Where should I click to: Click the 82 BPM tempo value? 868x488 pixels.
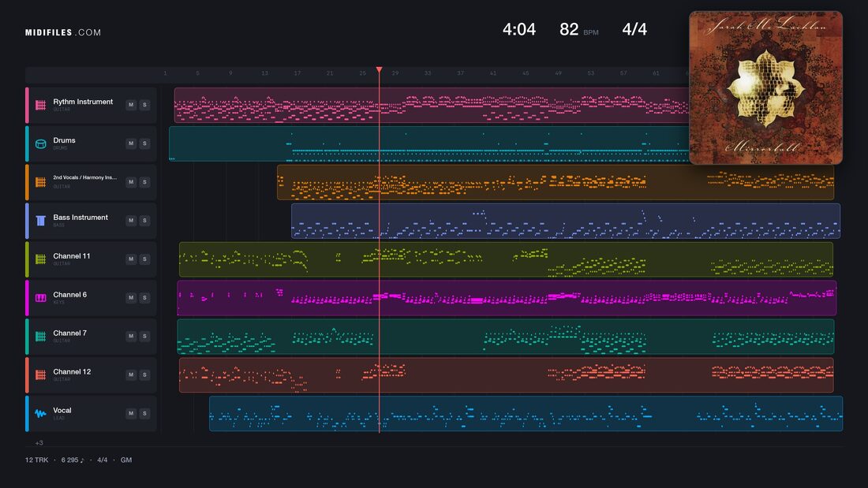coord(569,29)
